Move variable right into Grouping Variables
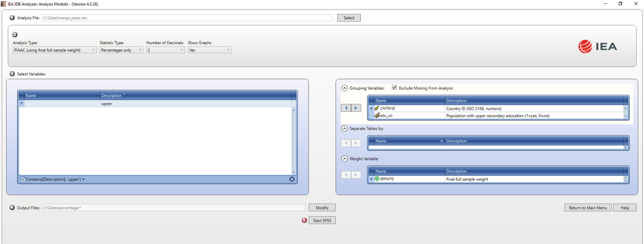The width and height of the screenshot is (644, 244). (x=356, y=108)
